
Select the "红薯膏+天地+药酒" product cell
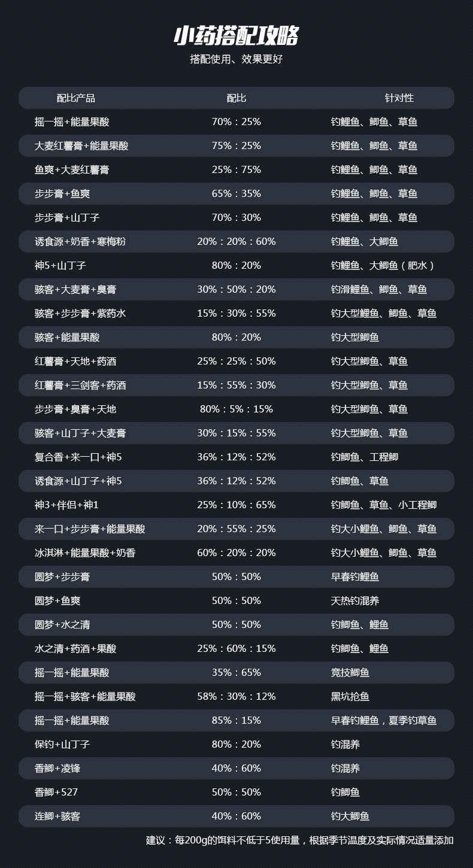click(75, 361)
